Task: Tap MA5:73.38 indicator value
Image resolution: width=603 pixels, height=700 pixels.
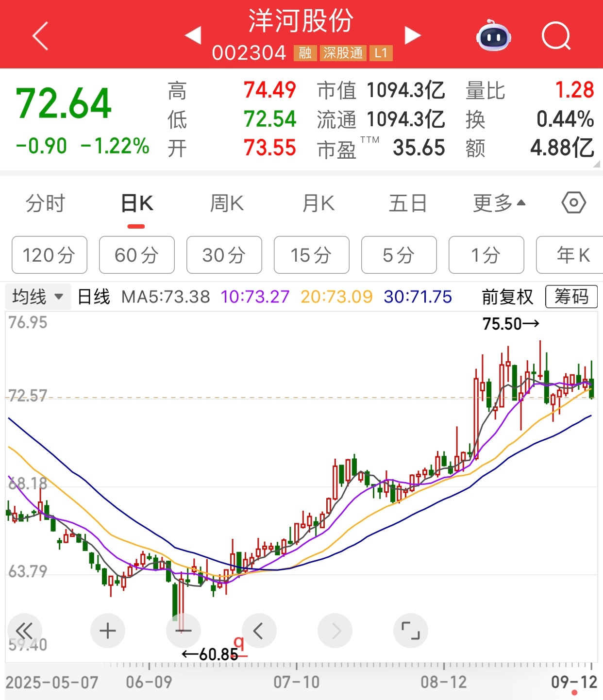Action: coord(166,296)
